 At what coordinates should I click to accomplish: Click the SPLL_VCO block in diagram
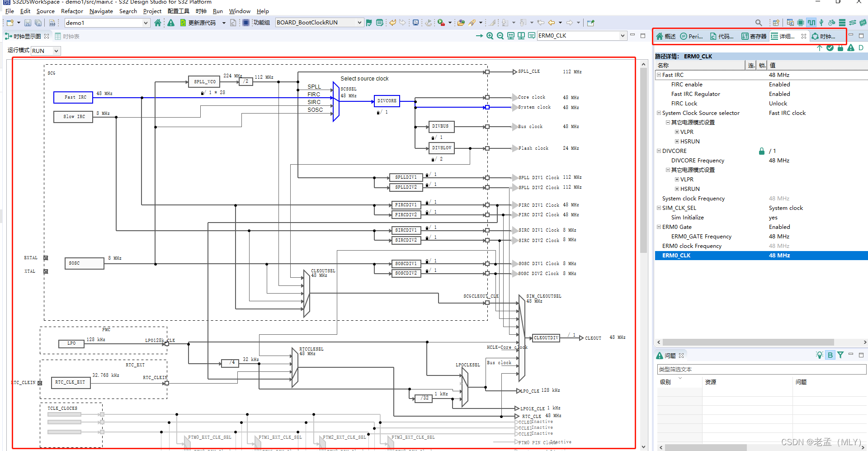(204, 82)
